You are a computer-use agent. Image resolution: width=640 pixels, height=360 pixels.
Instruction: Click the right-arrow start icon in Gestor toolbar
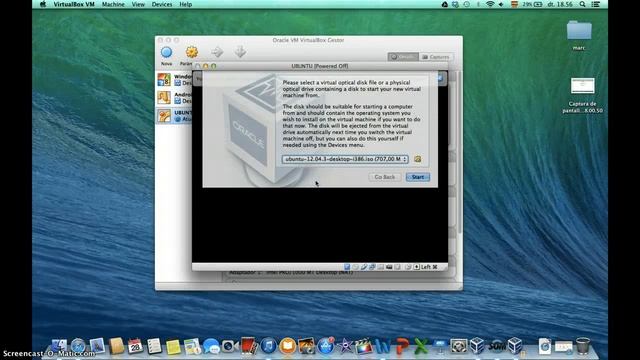(217, 52)
